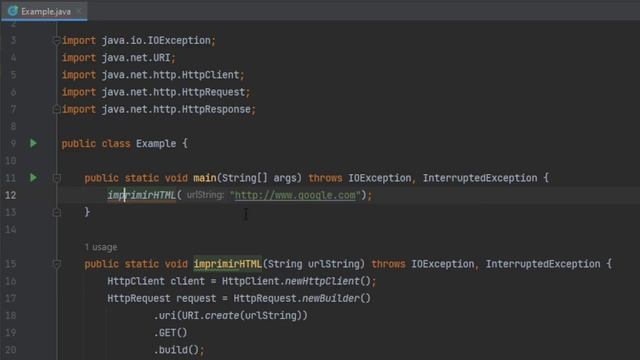Collapse the imprimirHTML method at line 15

[x=56, y=264]
